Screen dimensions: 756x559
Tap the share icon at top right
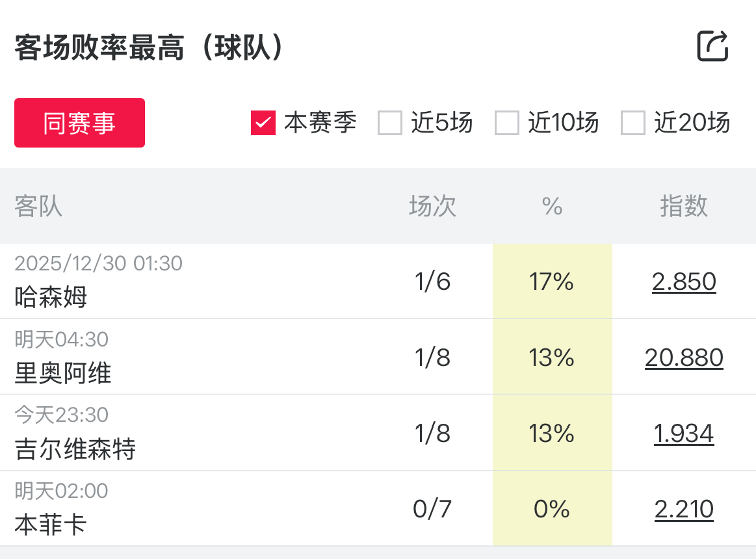pos(712,46)
